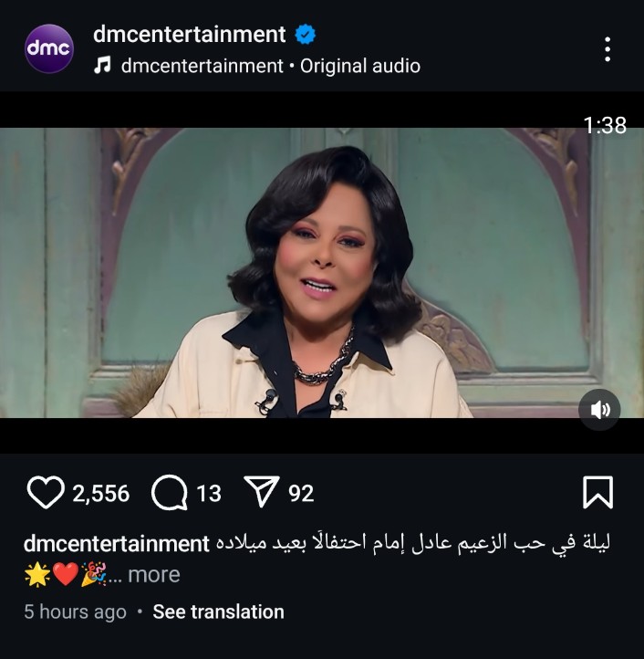Click the 1:38 video time indicator
Screen dimensions: 644x659
[x=605, y=125]
